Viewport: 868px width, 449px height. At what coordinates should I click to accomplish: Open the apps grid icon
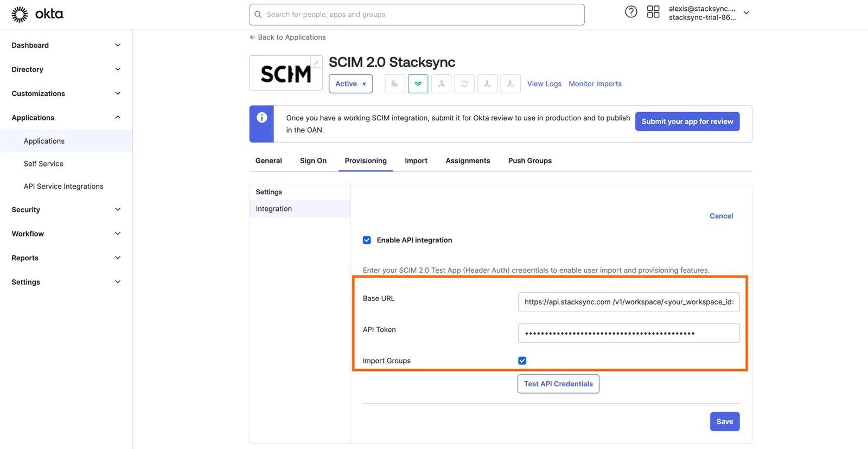tap(653, 12)
